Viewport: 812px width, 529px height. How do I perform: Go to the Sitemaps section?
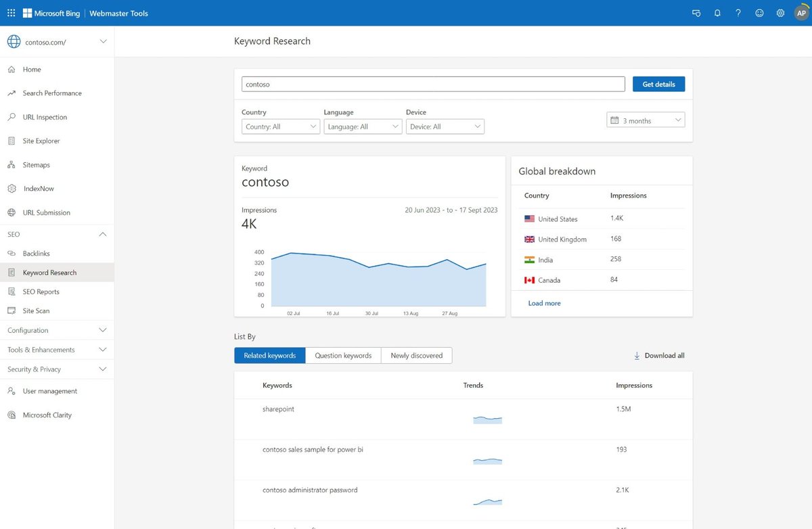pos(36,164)
